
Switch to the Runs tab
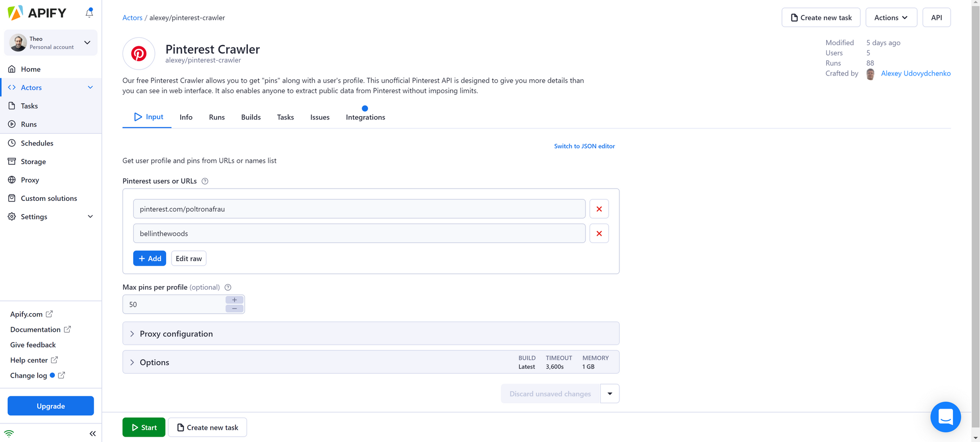(217, 117)
